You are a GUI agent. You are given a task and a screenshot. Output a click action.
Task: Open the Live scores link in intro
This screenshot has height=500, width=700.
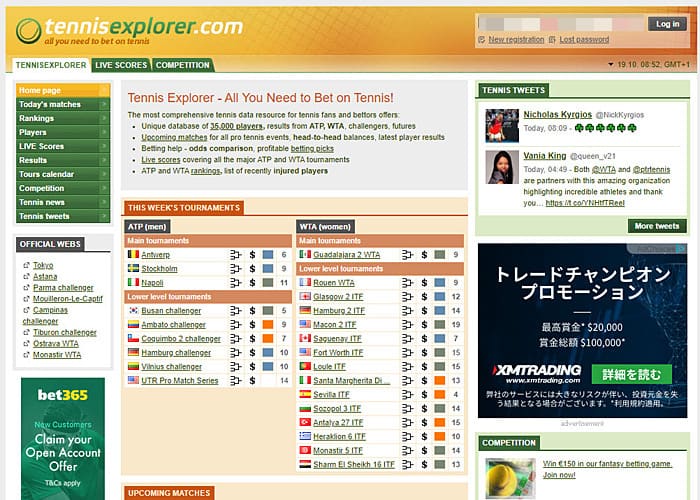pos(161,159)
